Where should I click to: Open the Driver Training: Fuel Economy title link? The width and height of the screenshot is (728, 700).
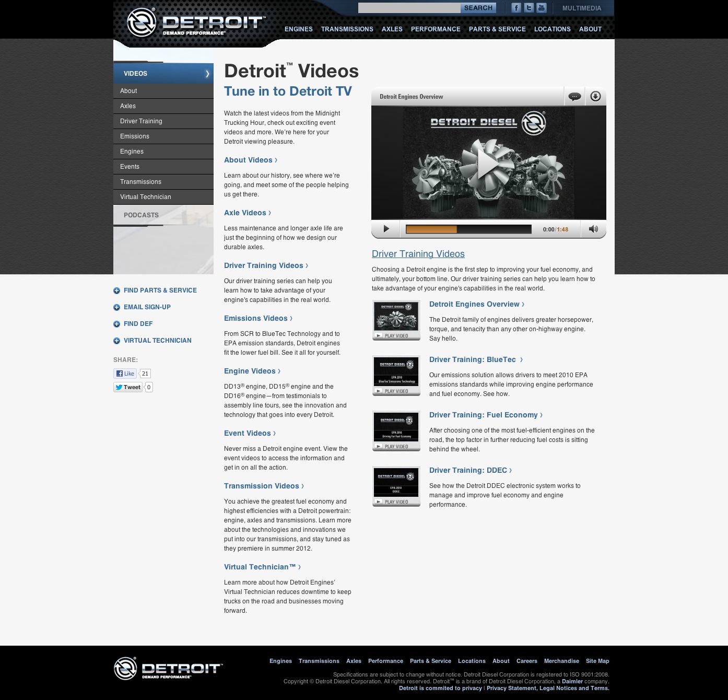coord(486,415)
